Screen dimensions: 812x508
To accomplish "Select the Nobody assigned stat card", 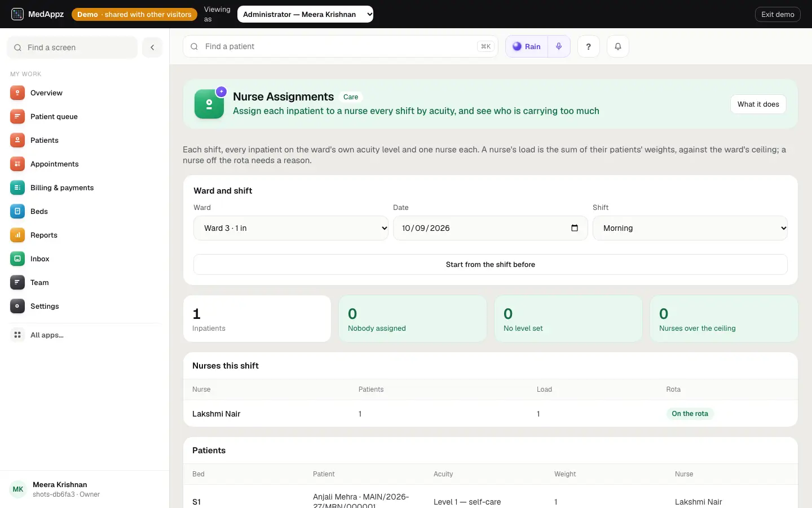I will (413, 318).
